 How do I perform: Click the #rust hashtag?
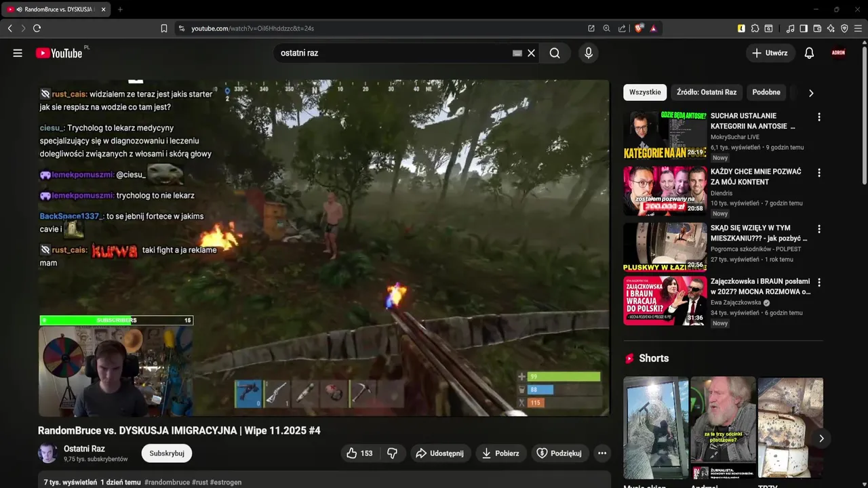click(x=200, y=483)
